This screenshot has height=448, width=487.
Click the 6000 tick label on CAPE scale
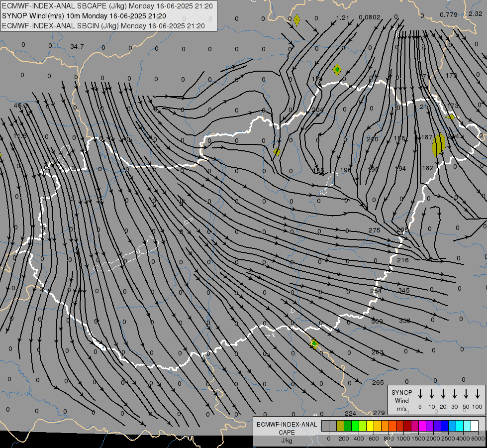coord(478,439)
